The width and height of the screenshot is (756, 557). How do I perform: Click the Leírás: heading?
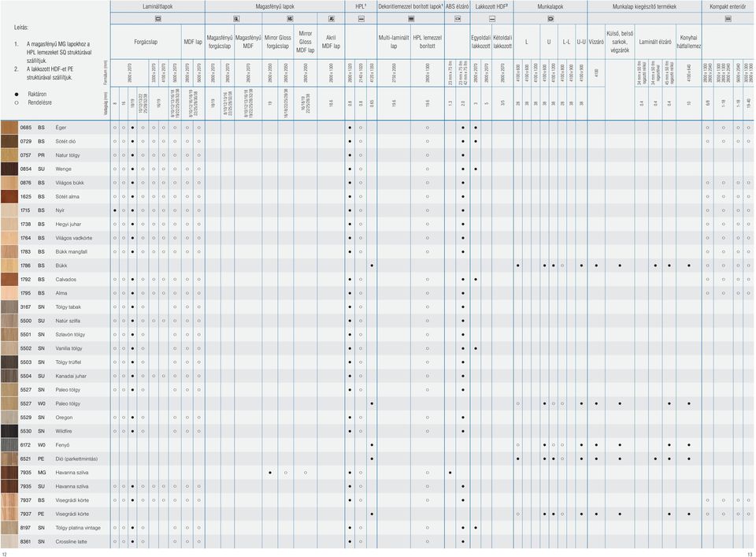pyautogui.click(x=21, y=28)
